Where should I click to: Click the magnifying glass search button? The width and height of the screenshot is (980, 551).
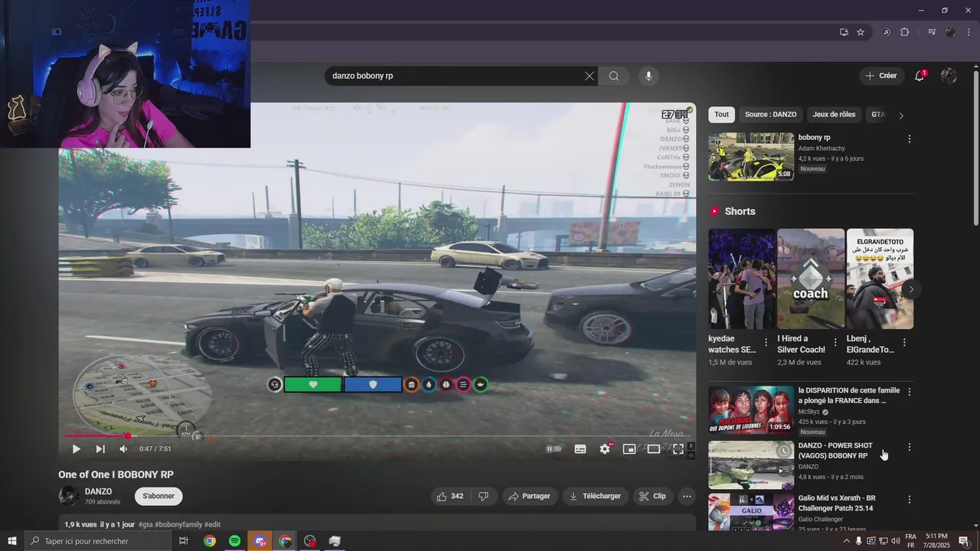(614, 76)
